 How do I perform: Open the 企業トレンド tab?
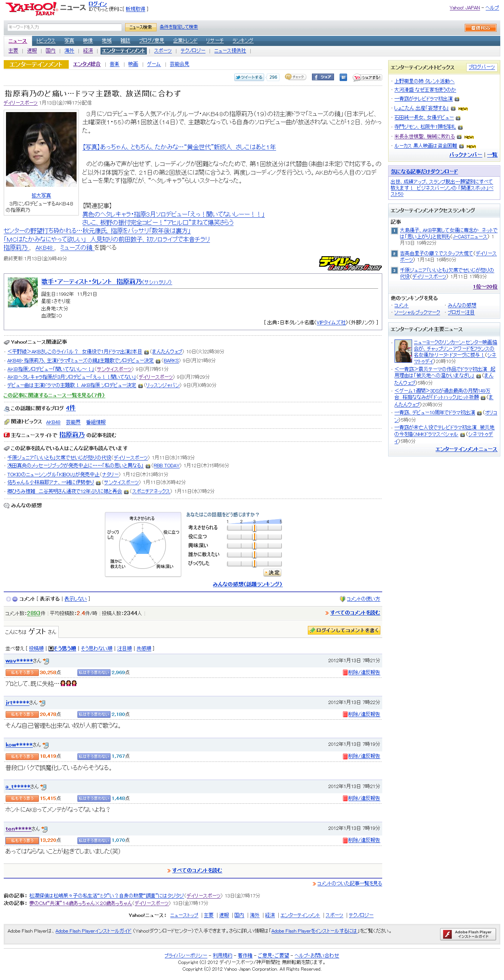pos(185,41)
